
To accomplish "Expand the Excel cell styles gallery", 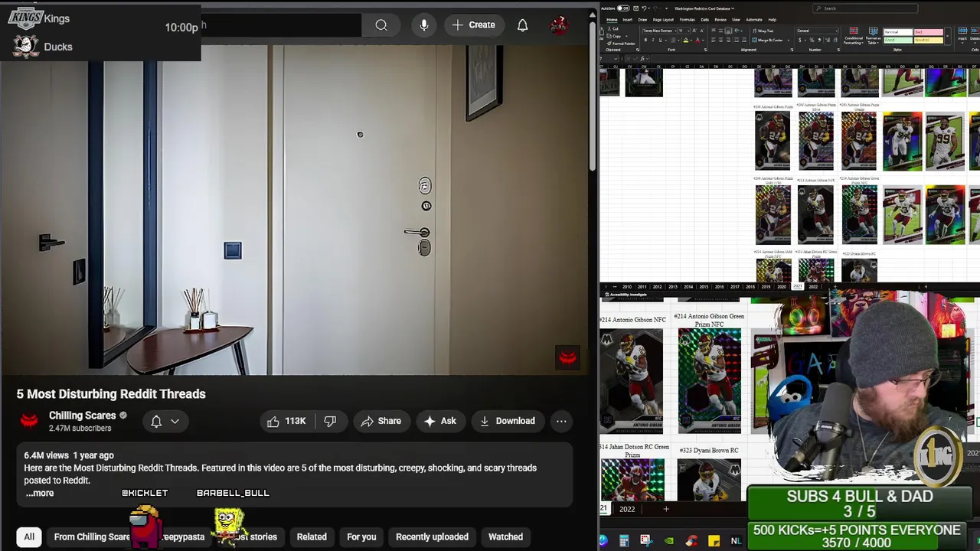I will tap(947, 36).
